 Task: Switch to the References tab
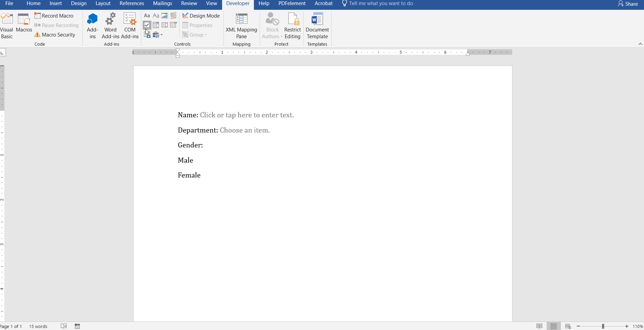[132, 3]
